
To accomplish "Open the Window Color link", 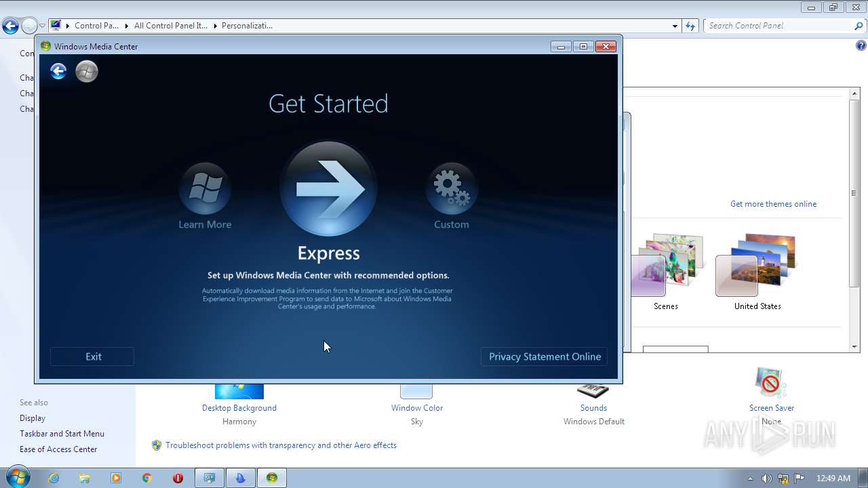I will (417, 408).
